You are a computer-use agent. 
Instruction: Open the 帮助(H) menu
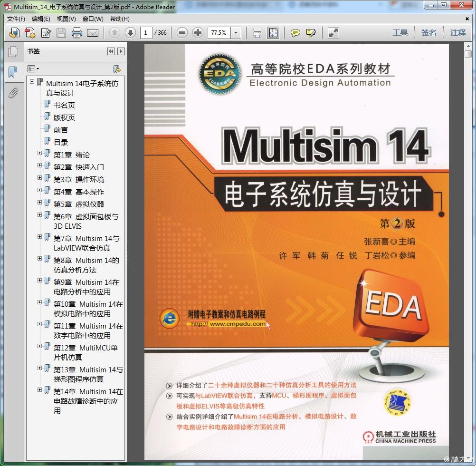point(120,19)
